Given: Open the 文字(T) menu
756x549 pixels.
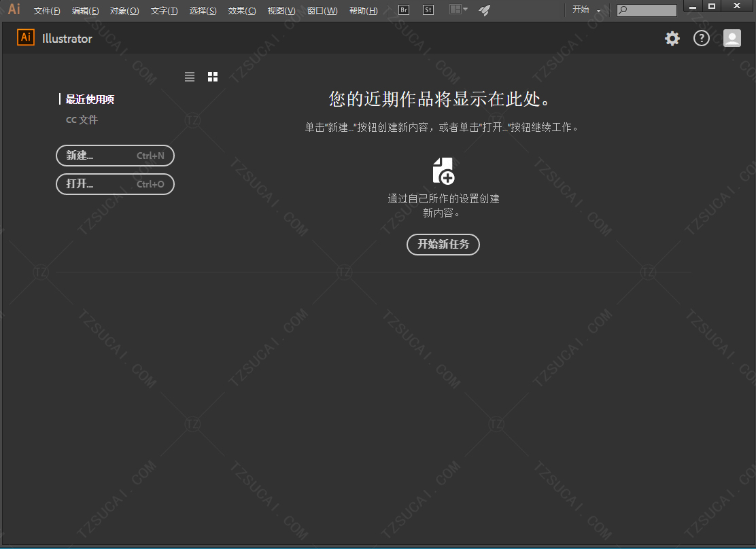Looking at the screenshot, I should (164, 11).
